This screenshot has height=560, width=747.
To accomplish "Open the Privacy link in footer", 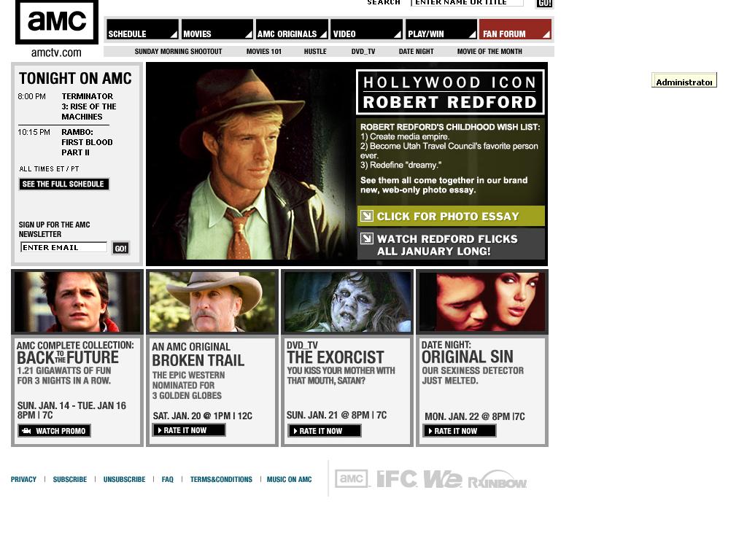I will point(23,480).
